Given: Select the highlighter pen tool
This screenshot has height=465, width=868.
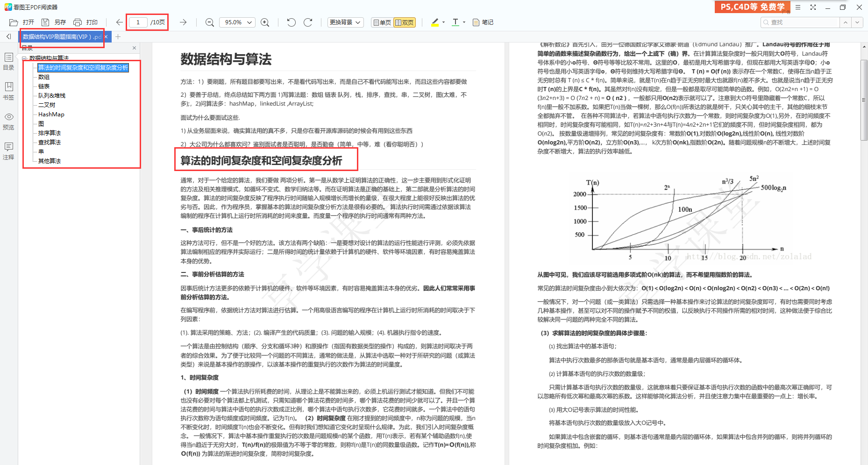Looking at the screenshot, I should pos(435,22).
